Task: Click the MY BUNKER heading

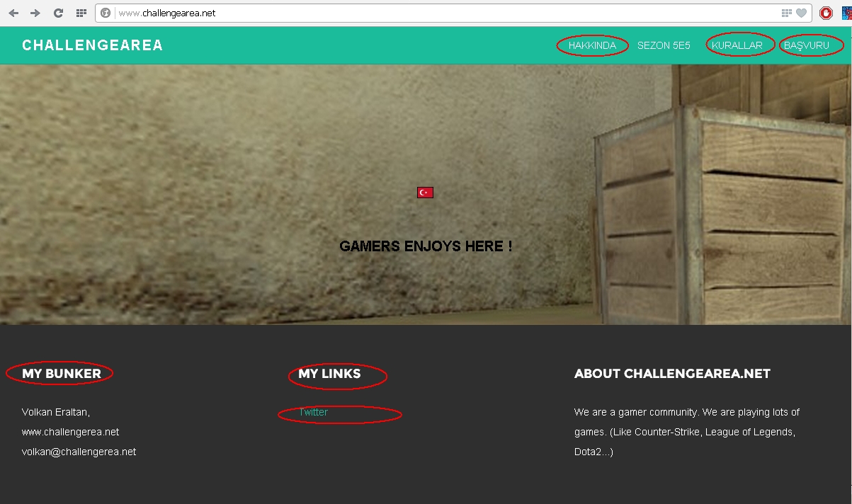Action: click(x=62, y=374)
